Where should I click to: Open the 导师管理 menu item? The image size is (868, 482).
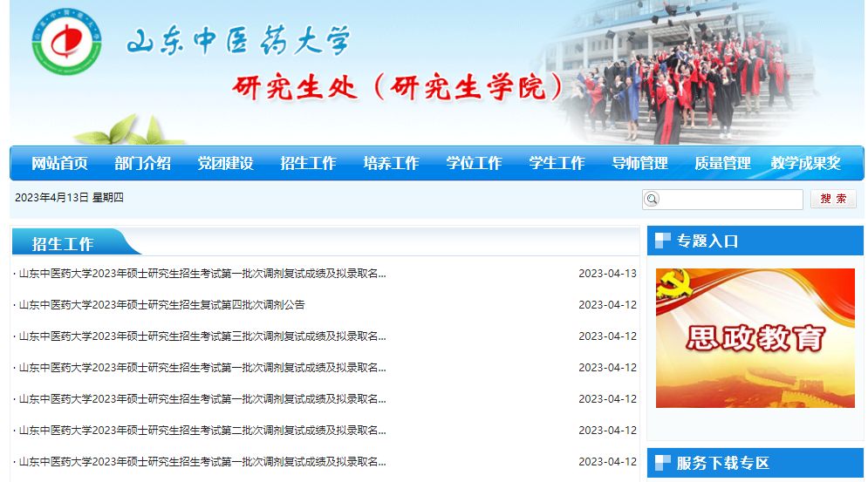(640, 163)
